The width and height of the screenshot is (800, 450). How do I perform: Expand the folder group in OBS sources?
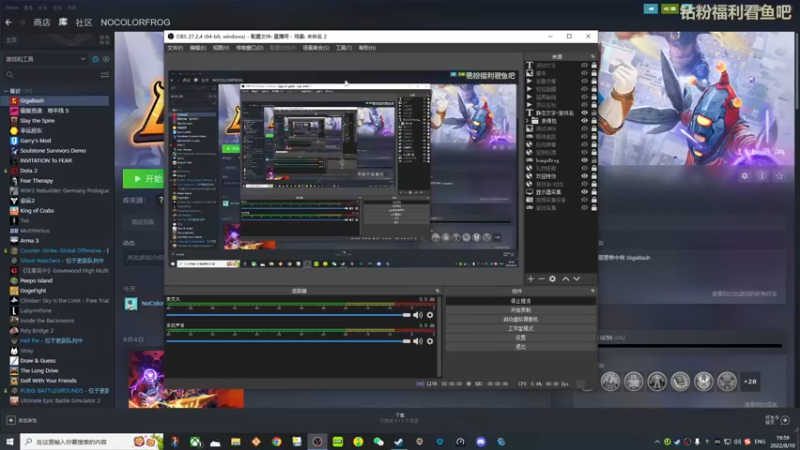tap(528, 121)
